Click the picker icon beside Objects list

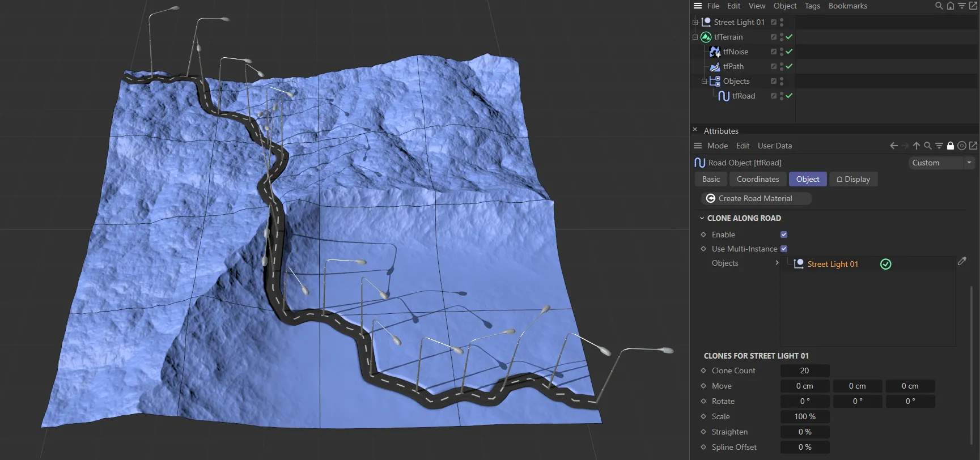click(x=962, y=261)
